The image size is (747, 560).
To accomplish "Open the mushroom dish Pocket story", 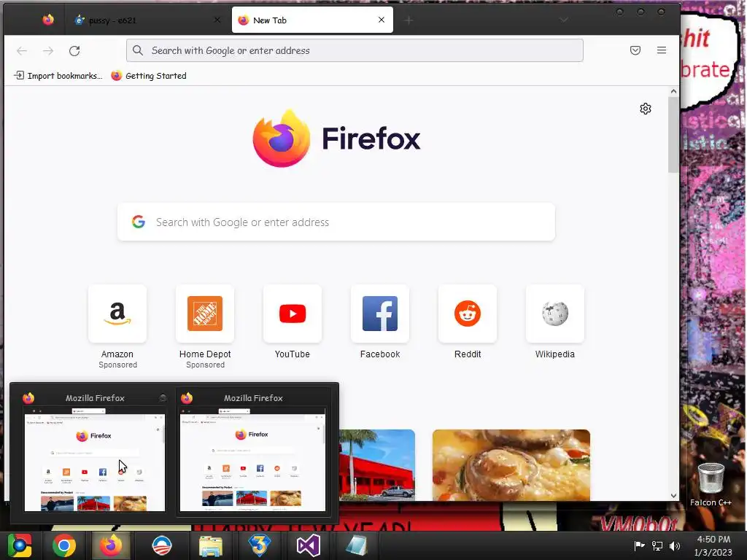I will [511, 465].
